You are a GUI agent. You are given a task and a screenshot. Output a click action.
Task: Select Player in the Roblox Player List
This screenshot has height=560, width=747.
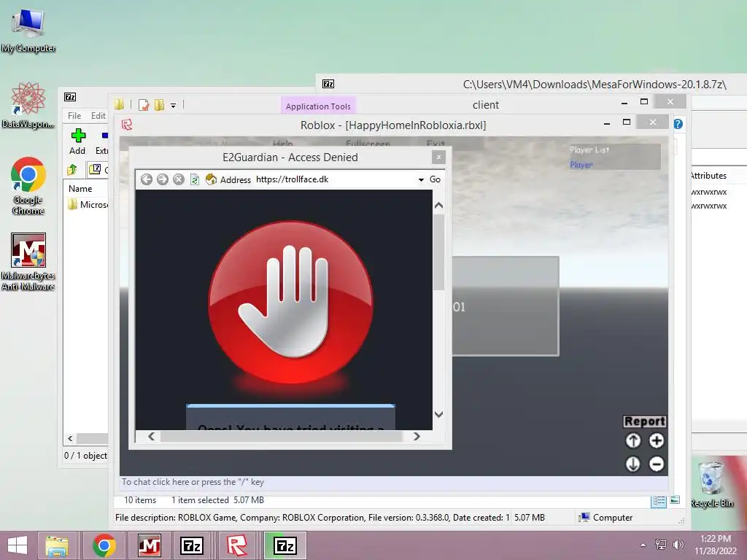pos(581,166)
